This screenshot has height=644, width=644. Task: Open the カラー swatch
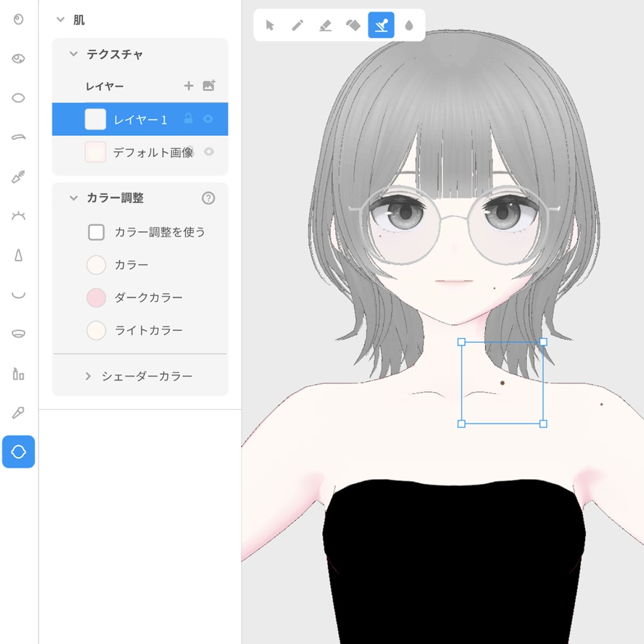tap(96, 265)
